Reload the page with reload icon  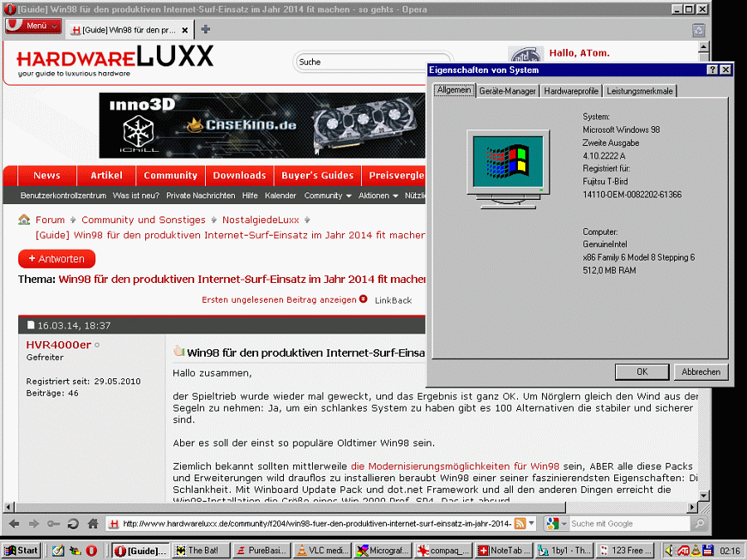73,523
